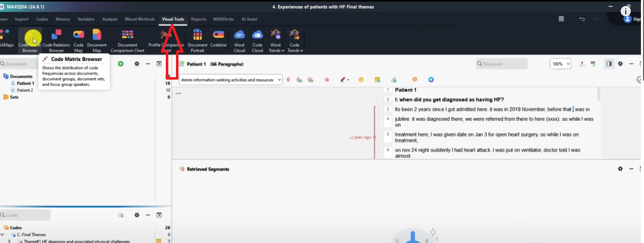This screenshot has height=243, width=644.
Task: Select the Patient 2 document
Action: (25, 90)
